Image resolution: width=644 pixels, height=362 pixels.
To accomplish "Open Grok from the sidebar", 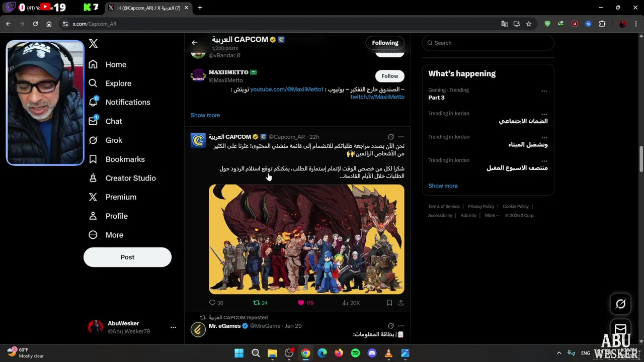I will [105, 140].
